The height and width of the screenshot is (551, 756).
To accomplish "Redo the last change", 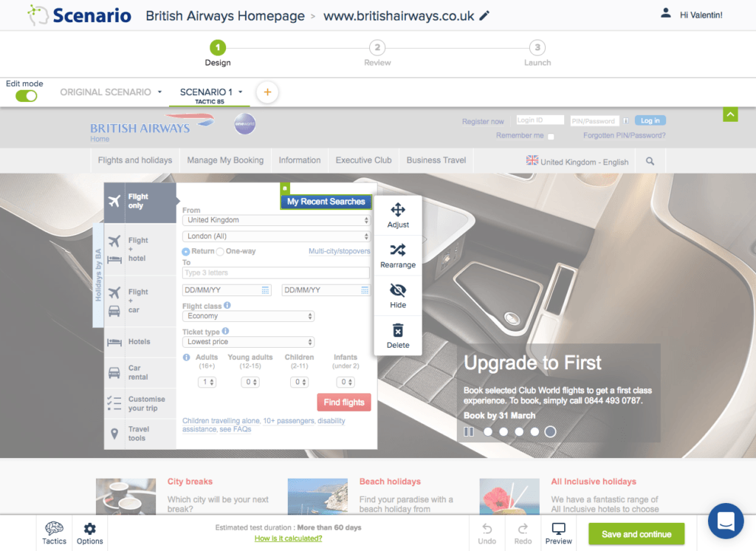I will point(523,533).
